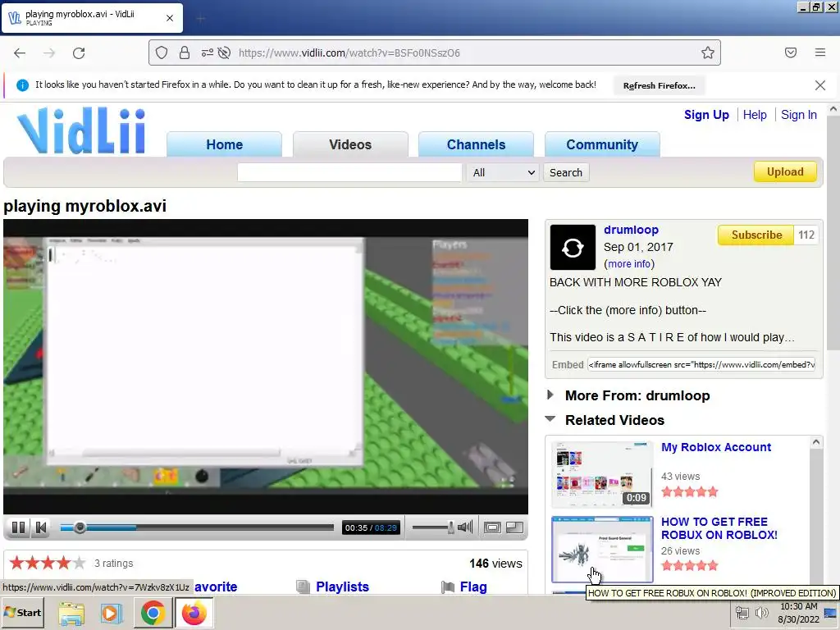Click the related videos list scroll-up arrow

tap(816, 442)
